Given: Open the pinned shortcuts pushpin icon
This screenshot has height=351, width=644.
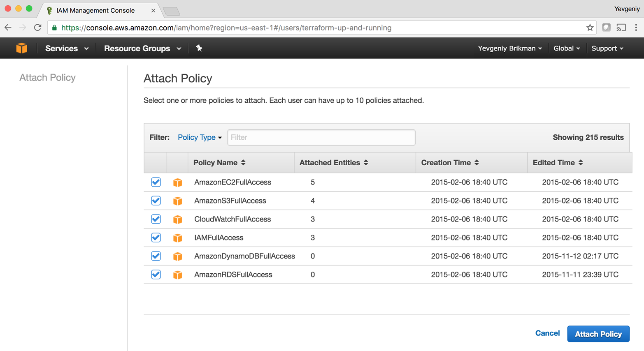Looking at the screenshot, I should pyautogui.click(x=199, y=48).
